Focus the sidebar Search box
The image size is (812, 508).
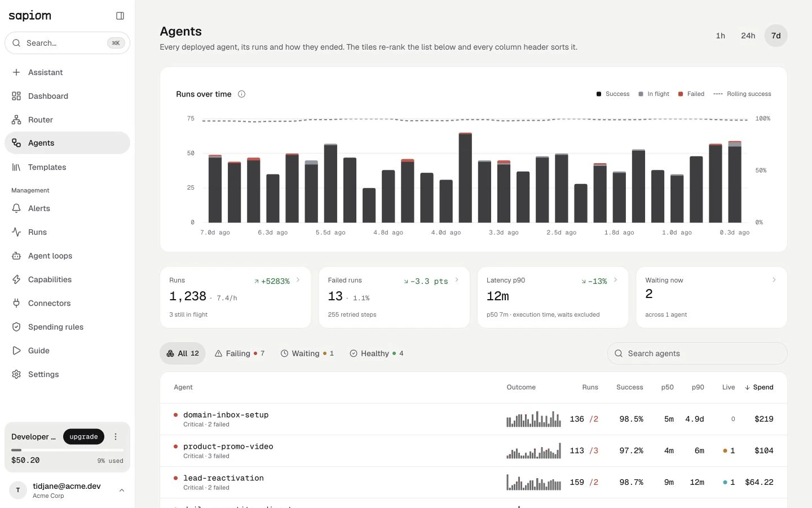coord(67,43)
